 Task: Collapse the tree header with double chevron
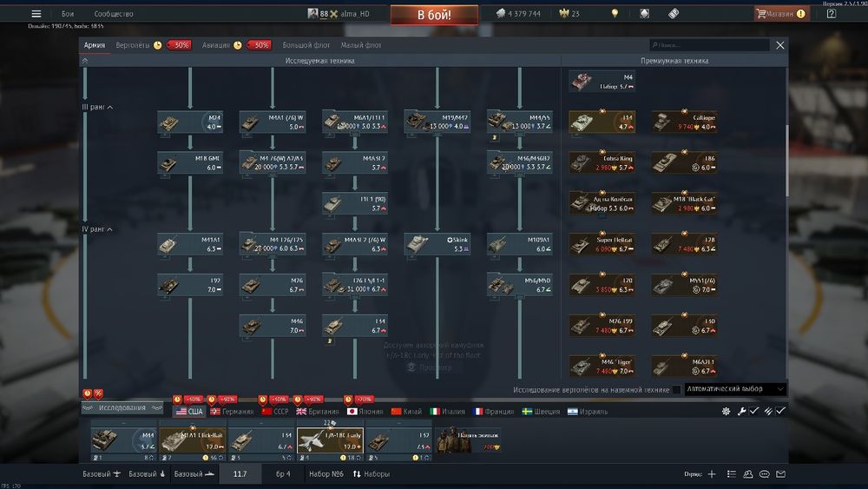coord(85,61)
